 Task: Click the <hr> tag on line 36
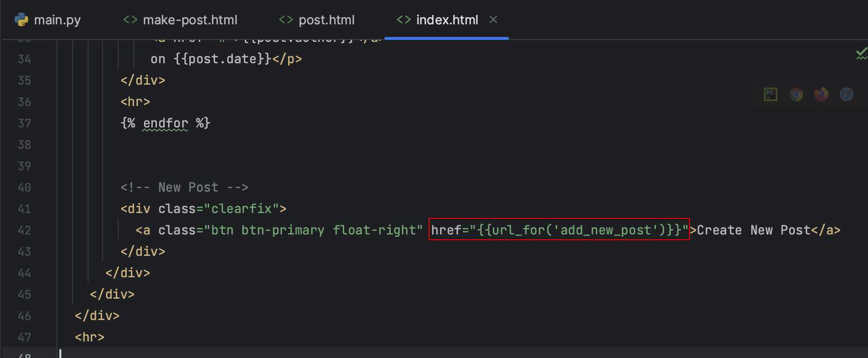[135, 102]
